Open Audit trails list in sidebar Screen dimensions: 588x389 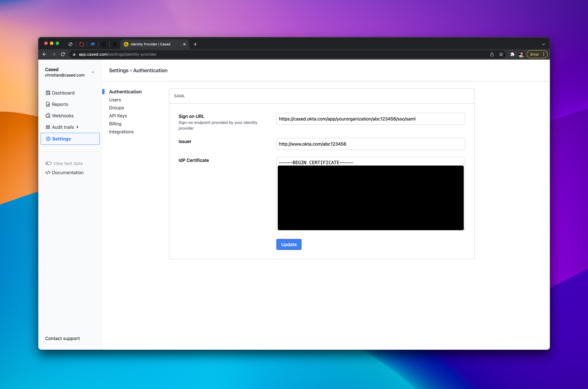click(x=60, y=127)
